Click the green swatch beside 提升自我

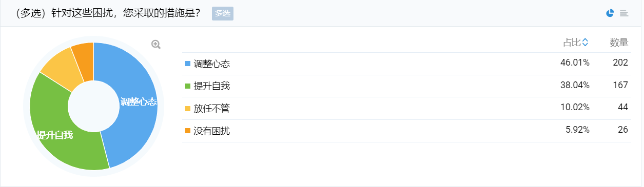point(188,86)
